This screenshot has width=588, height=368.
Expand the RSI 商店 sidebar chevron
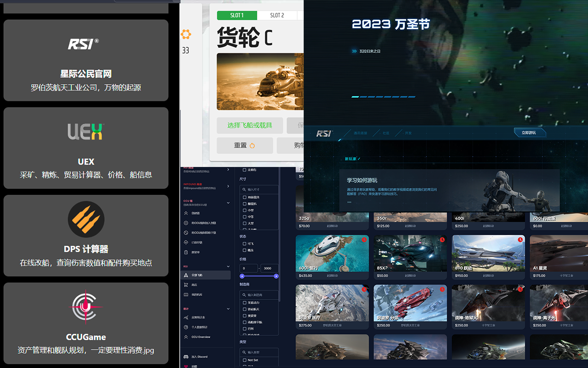[x=228, y=170]
